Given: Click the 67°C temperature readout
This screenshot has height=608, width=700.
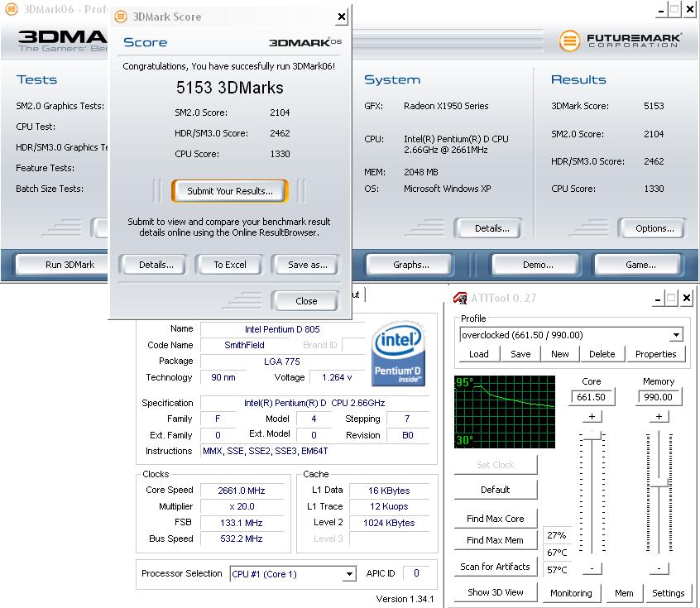Looking at the screenshot, I should click(557, 553).
